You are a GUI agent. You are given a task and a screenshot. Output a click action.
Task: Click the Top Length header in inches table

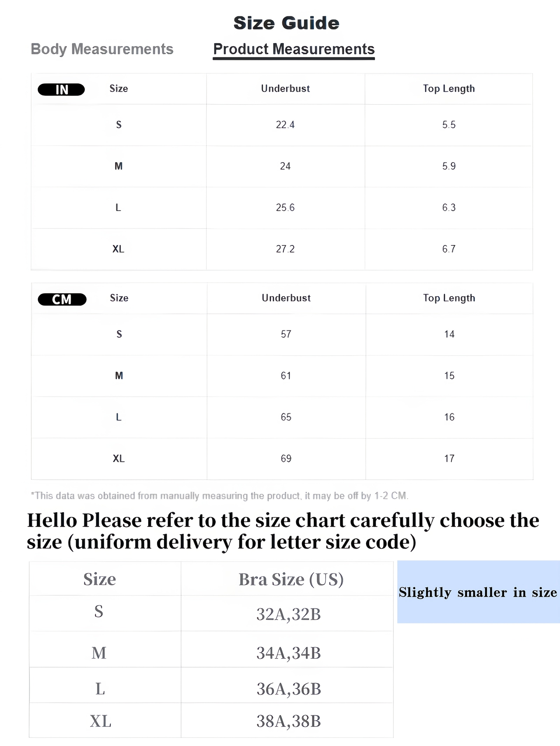pos(449,89)
